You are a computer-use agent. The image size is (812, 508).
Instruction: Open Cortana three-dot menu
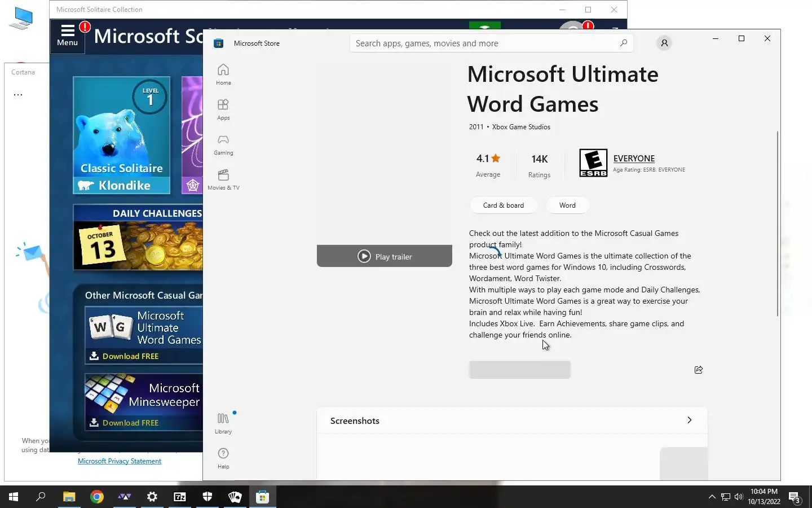[x=18, y=95]
